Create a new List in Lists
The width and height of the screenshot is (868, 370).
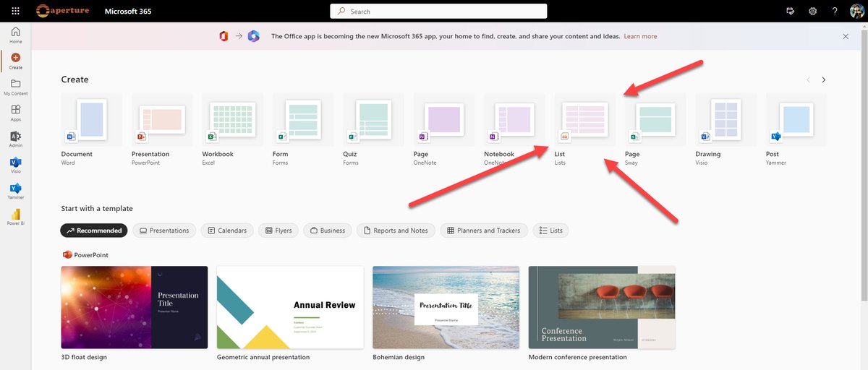pos(584,129)
